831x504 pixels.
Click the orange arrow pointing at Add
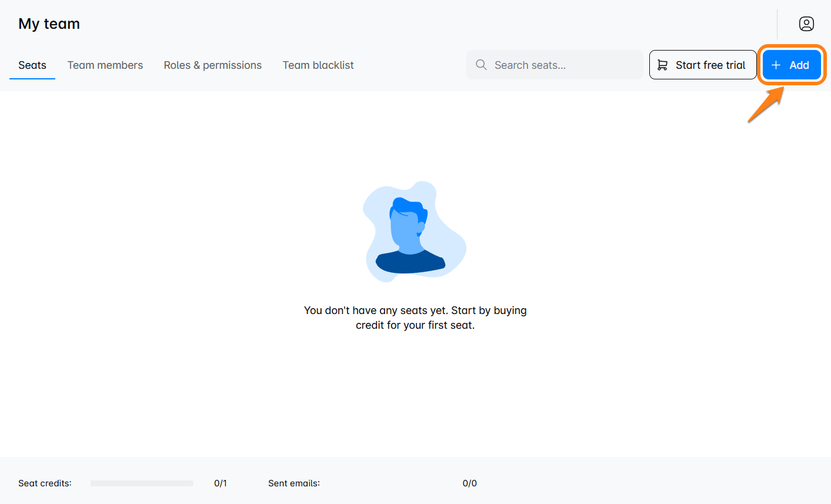(x=765, y=106)
